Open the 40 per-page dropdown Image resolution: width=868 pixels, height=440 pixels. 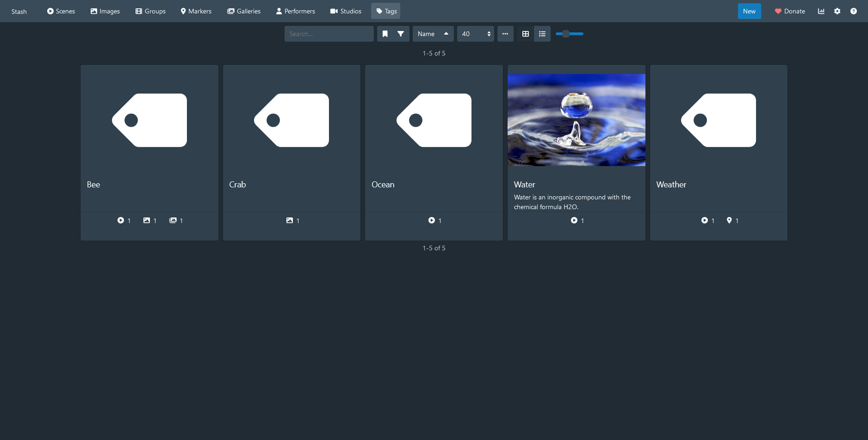pos(476,34)
